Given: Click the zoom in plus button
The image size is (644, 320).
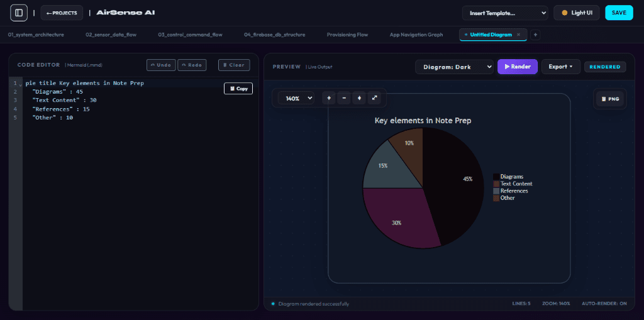Looking at the screenshot, I should pyautogui.click(x=329, y=98).
